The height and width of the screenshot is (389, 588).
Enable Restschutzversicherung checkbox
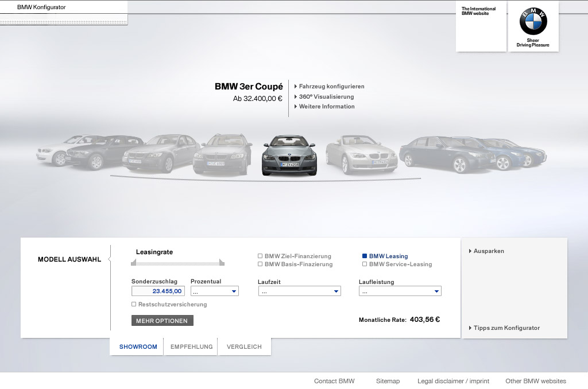[134, 304]
